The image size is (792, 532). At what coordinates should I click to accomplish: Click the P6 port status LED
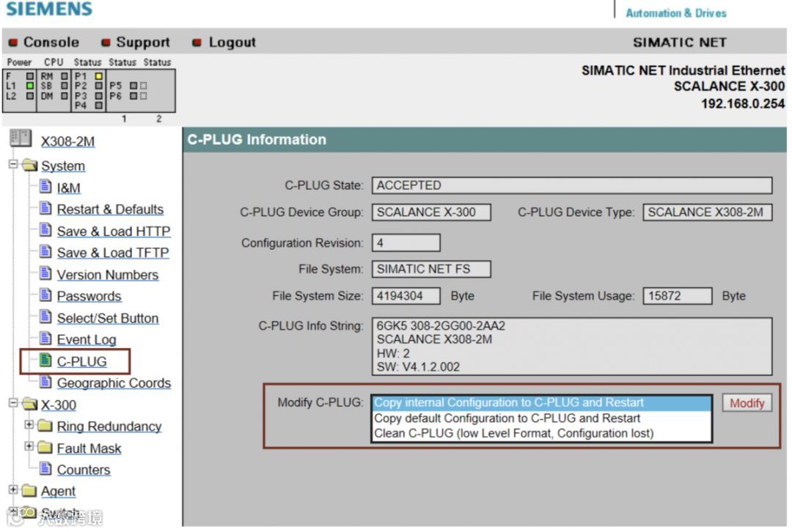133,95
